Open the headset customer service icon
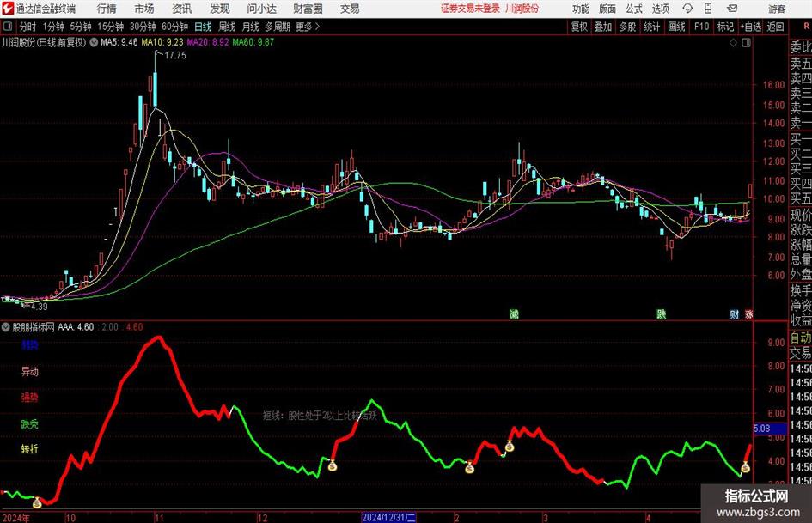Viewport: 812px width, 523px height. [x=687, y=9]
